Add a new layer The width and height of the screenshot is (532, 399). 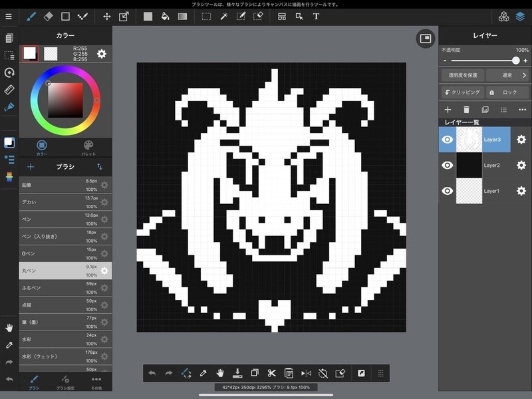pyautogui.click(x=448, y=109)
